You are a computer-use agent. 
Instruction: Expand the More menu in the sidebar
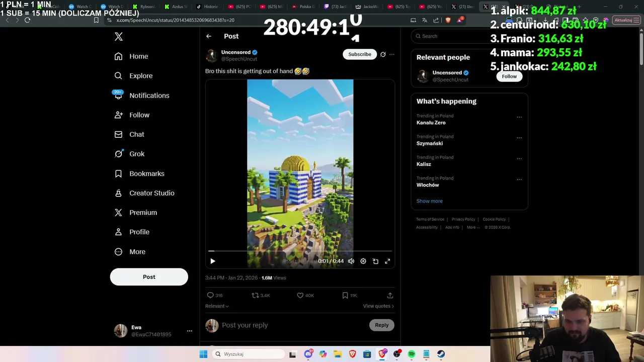(130, 251)
